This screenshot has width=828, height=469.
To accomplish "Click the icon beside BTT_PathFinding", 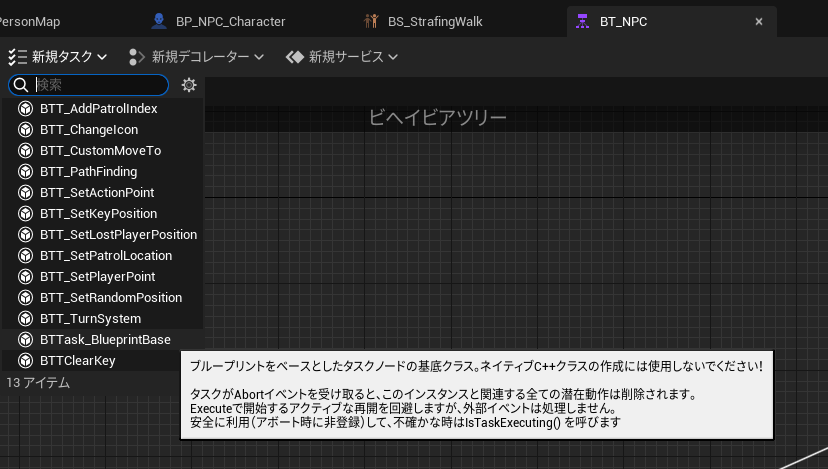I will point(25,172).
